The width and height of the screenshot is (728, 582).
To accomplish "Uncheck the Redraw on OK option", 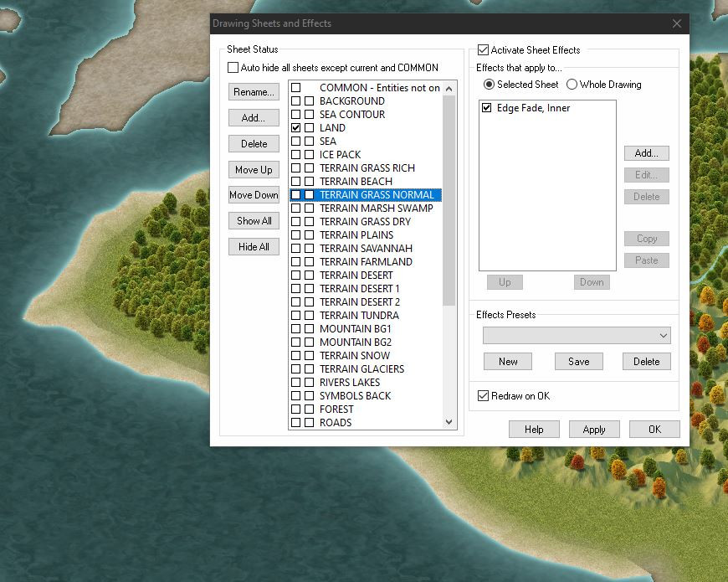I will point(483,396).
